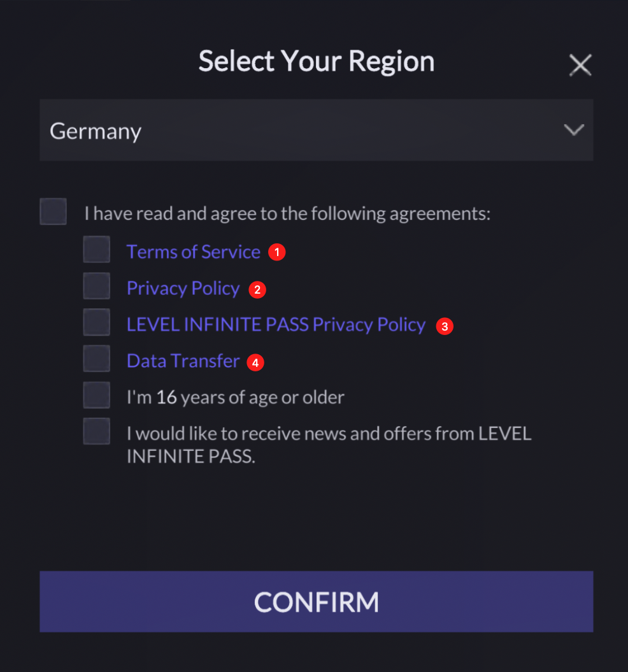View the LEVEL INFINITE PASS Privacy Policy

point(275,324)
